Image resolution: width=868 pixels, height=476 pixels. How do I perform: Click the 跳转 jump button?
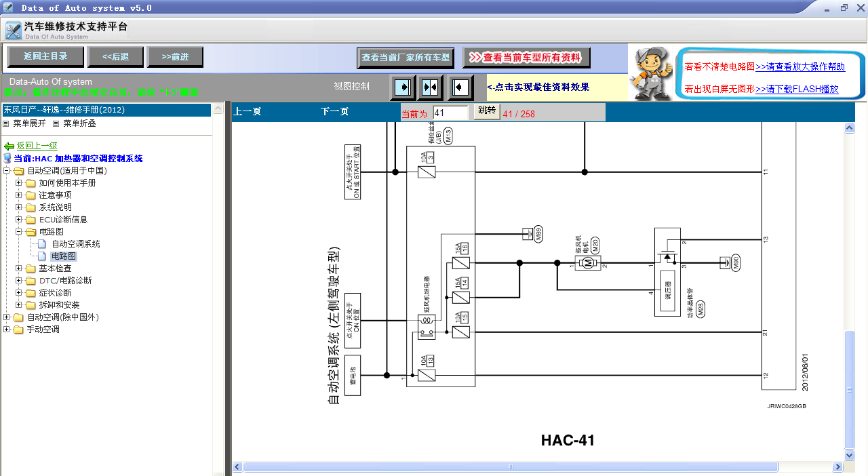coord(486,111)
